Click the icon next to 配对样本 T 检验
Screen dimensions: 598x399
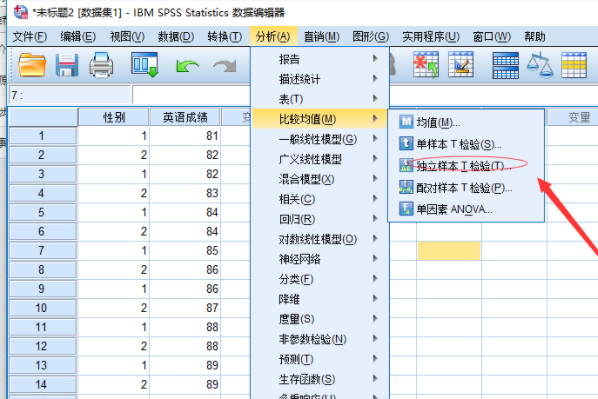tap(406, 187)
